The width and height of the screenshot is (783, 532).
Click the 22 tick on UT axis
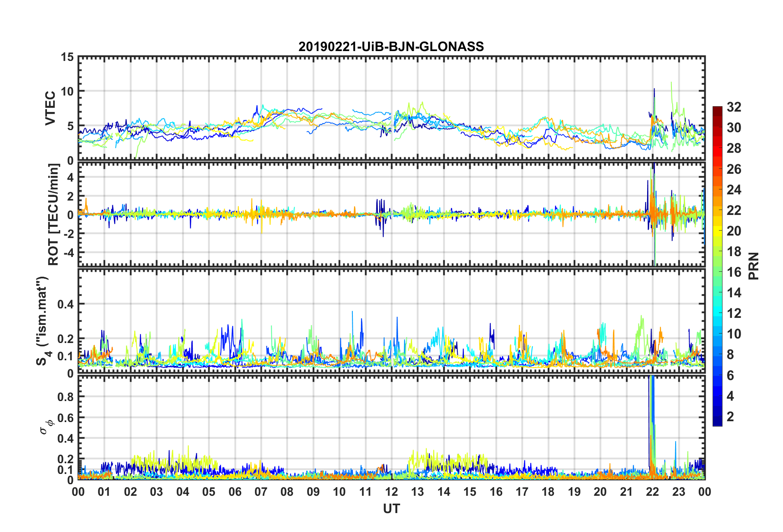point(652,492)
